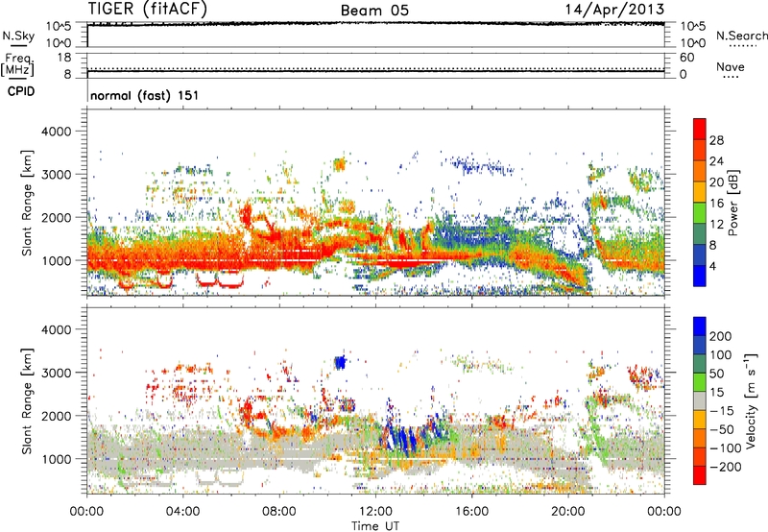Click the "04:00" time tick label
Screen dimensions: 768x532
coord(182,512)
